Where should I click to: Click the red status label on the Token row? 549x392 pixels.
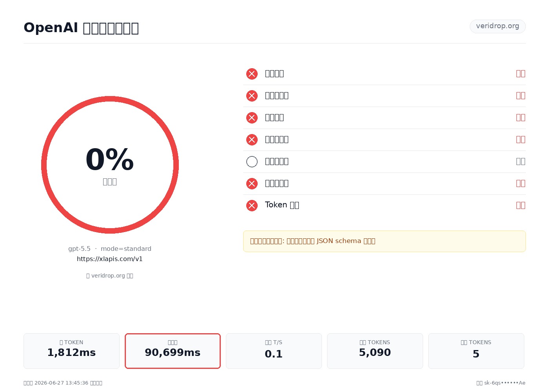point(521,205)
